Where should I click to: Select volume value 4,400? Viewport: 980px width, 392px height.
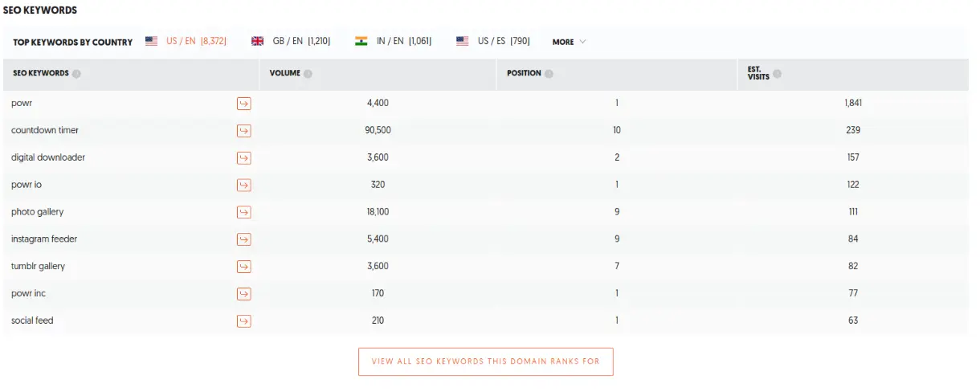pos(378,103)
